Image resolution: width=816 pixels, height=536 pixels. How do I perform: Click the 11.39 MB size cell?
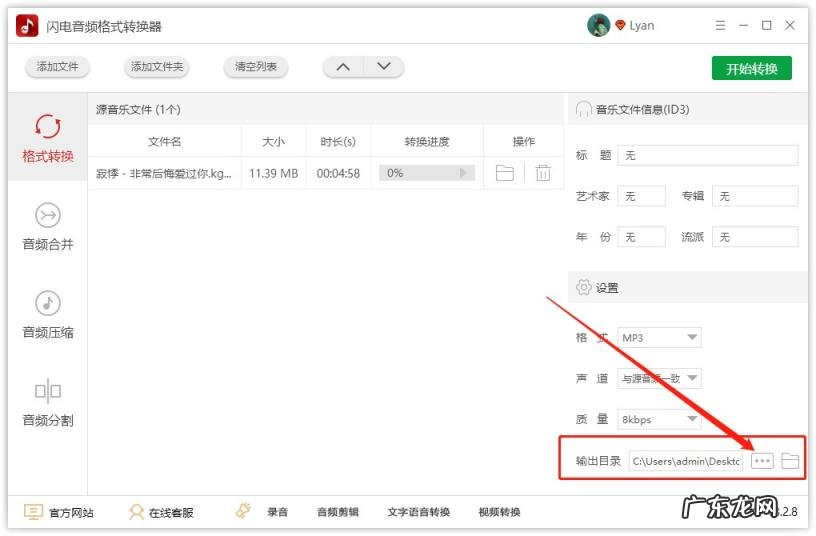(x=273, y=173)
